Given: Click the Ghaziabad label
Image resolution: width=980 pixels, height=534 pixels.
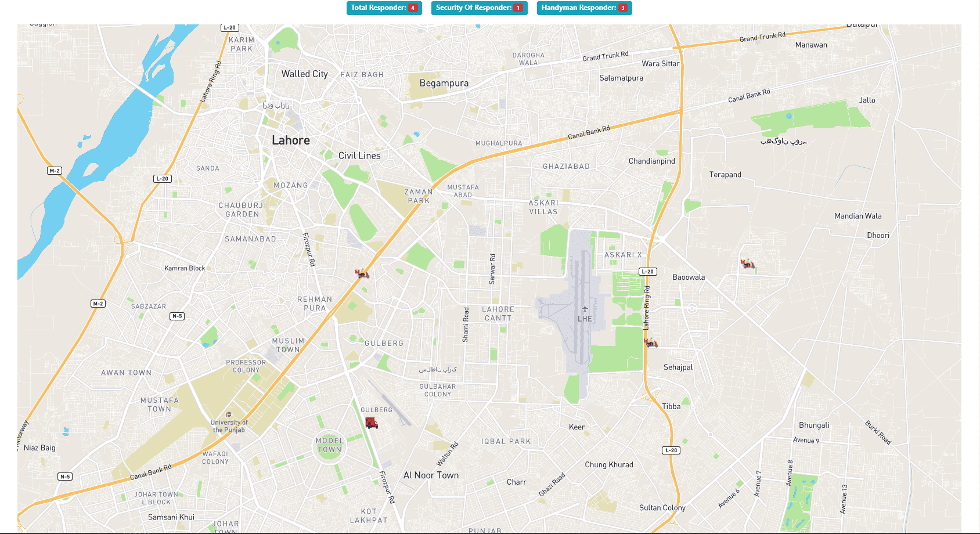Looking at the screenshot, I should point(566,167).
